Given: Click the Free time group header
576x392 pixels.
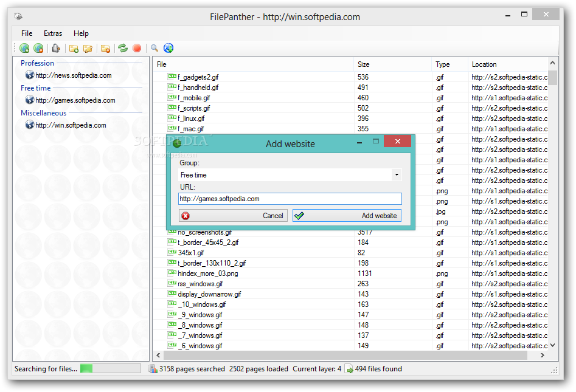Looking at the screenshot, I should [36, 88].
